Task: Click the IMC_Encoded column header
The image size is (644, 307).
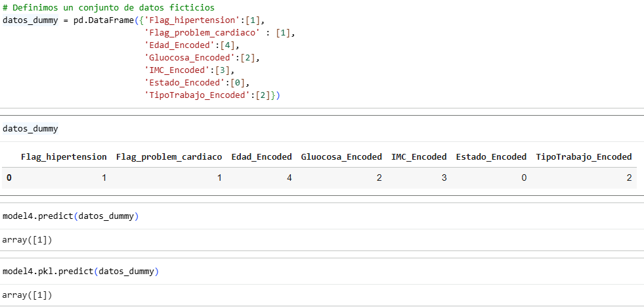Action: tap(419, 157)
